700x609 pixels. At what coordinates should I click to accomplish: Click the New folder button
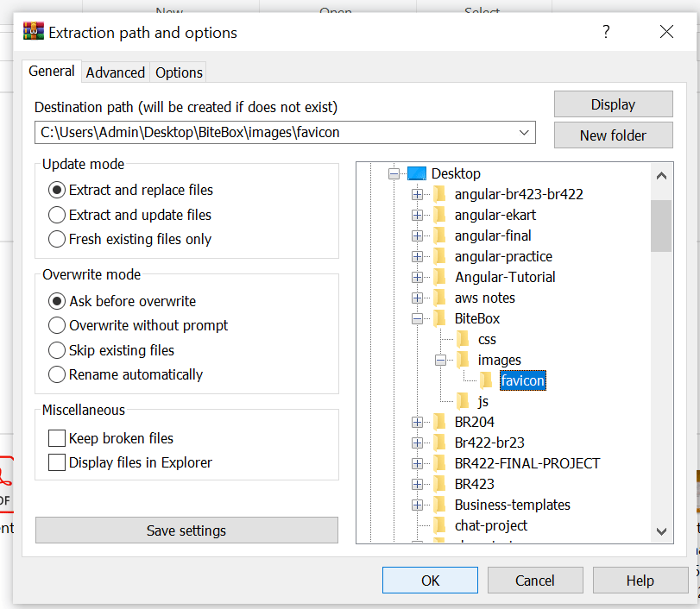[x=614, y=135]
